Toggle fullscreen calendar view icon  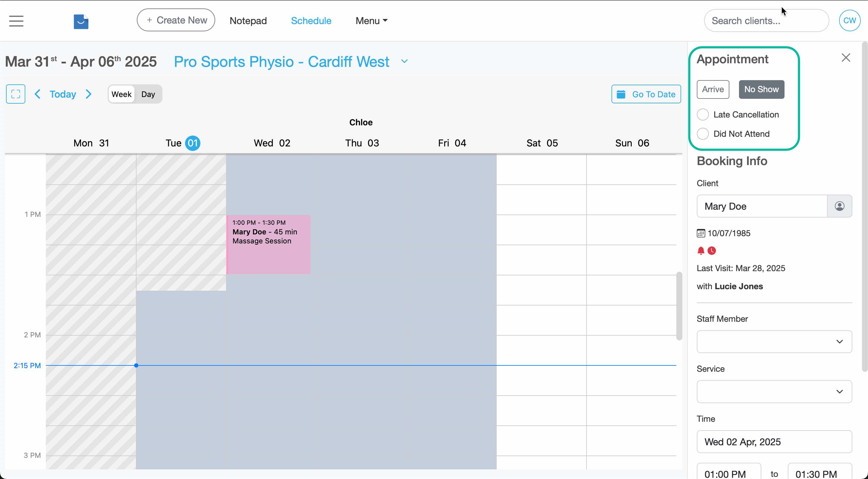click(15, 94)
